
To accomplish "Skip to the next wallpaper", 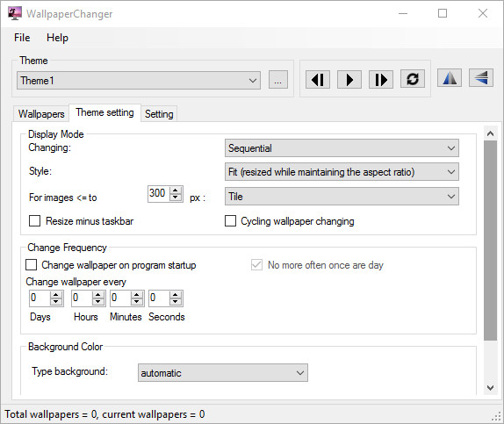I will point(381,79).
